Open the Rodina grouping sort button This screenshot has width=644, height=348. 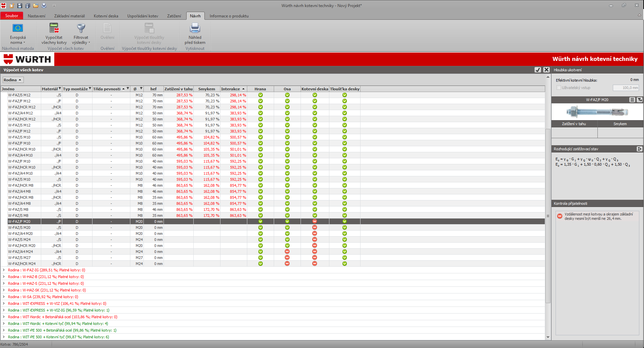13,80
